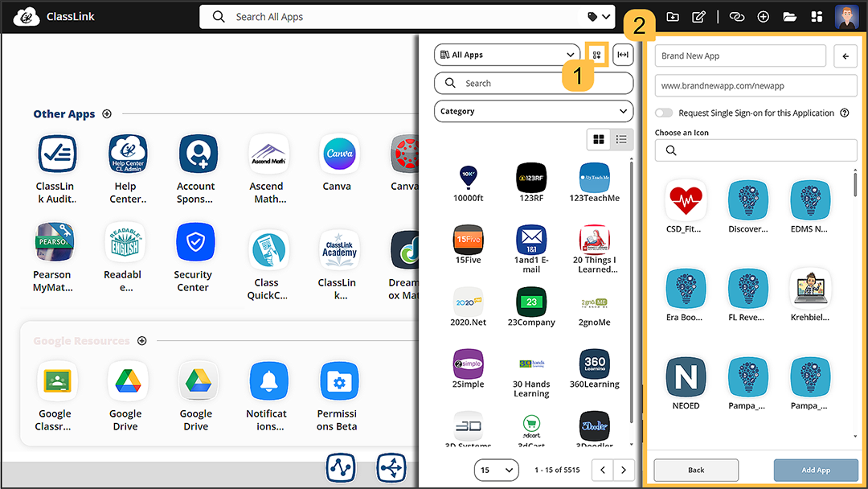
Task: Click the Brand New App name field
Action: [x=740, y=56]
